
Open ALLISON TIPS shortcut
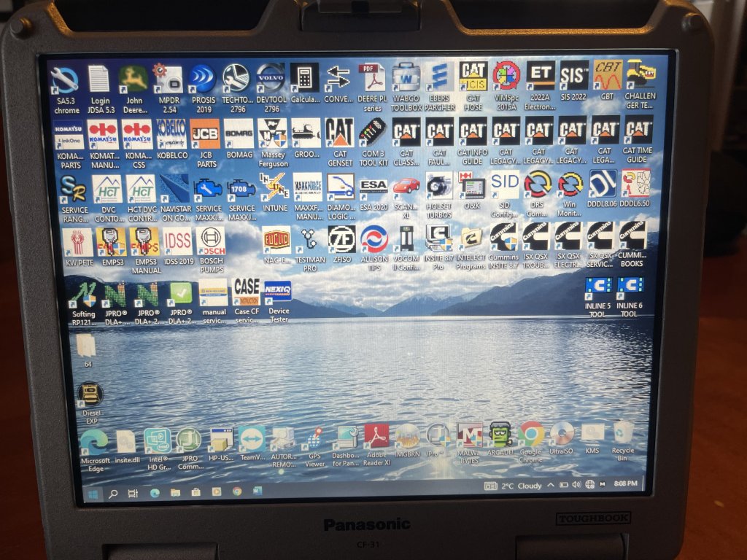pos(374,239)
